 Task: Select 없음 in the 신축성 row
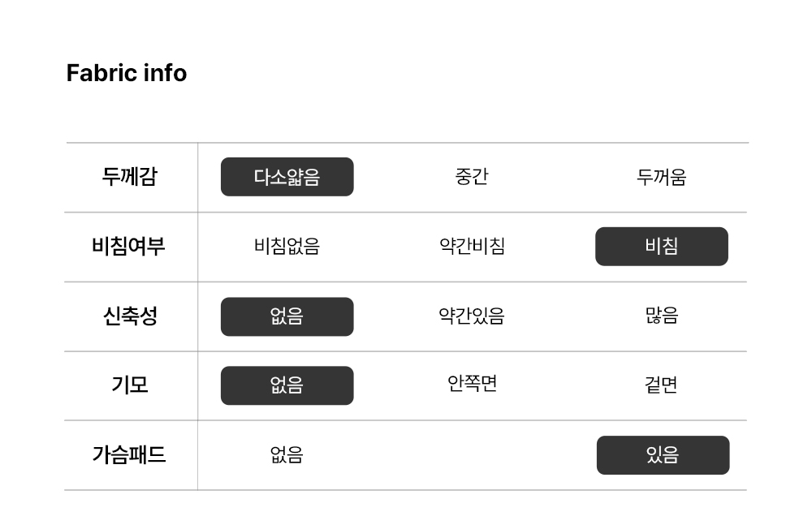[x=287, y=316]
